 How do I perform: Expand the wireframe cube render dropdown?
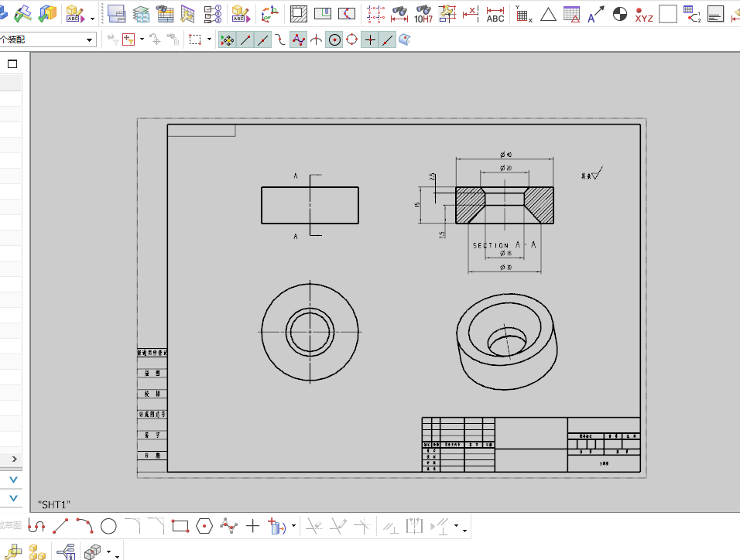coord(109,551)
